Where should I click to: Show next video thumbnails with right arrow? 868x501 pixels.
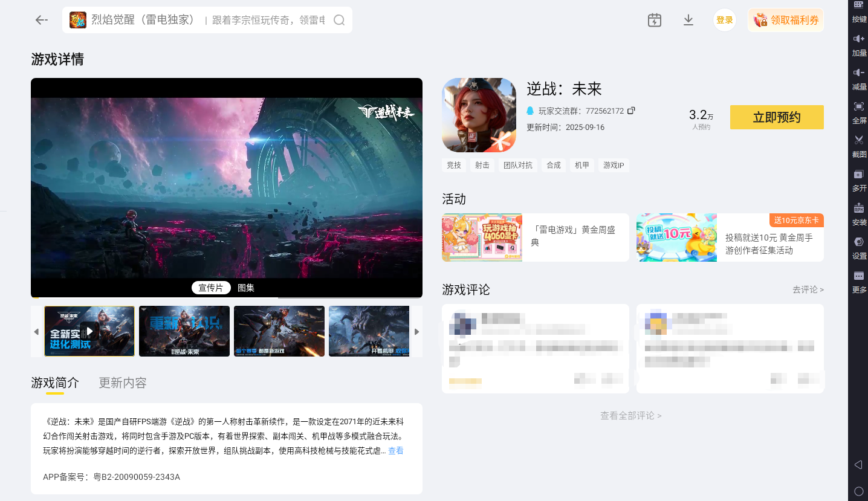point(416,331)
